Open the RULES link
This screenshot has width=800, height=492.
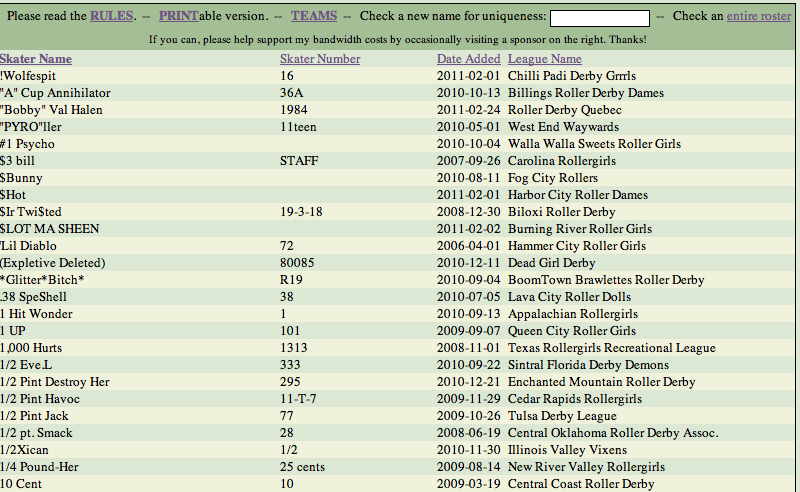112,16
